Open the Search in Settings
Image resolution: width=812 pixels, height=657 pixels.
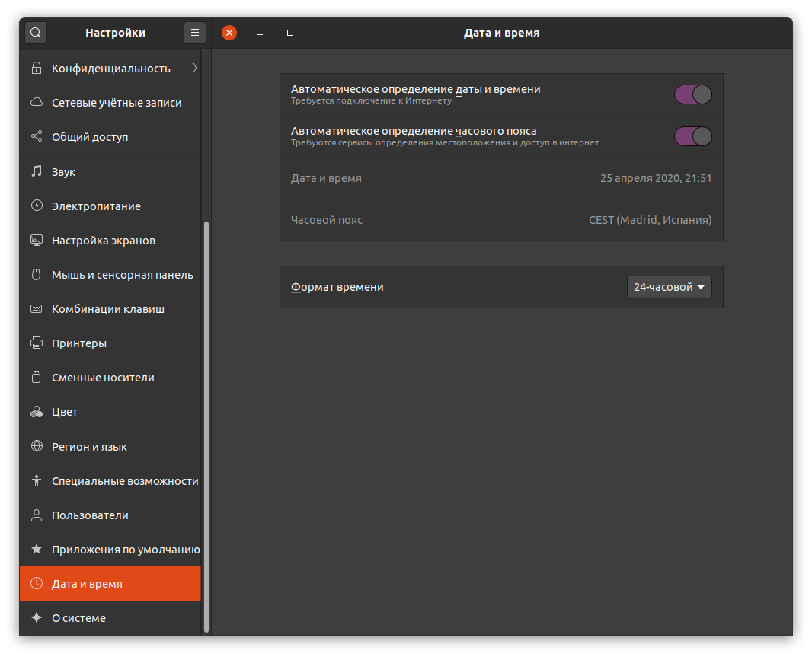click(35, 32)
